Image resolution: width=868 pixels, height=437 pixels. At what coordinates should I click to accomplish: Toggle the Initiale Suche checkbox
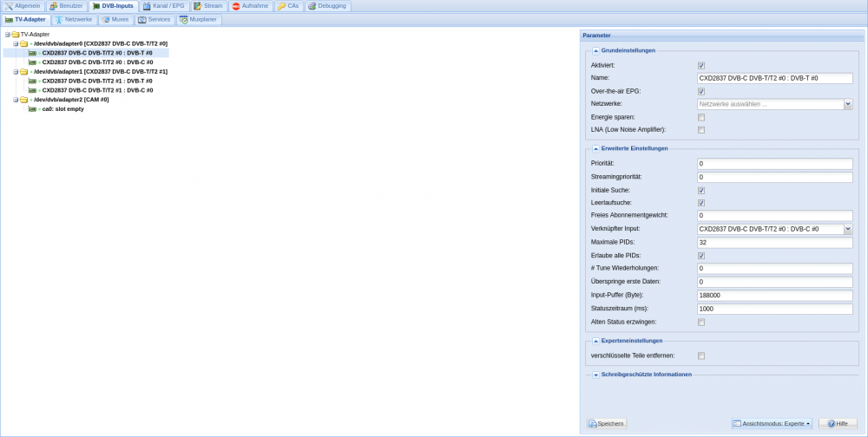coord(701,190)
